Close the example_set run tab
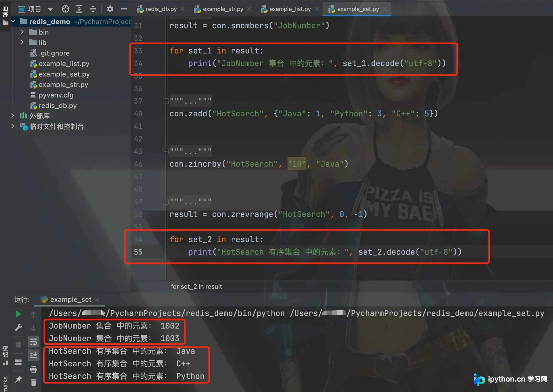Screen dimensions: 553x392 (x=97, y=300)
